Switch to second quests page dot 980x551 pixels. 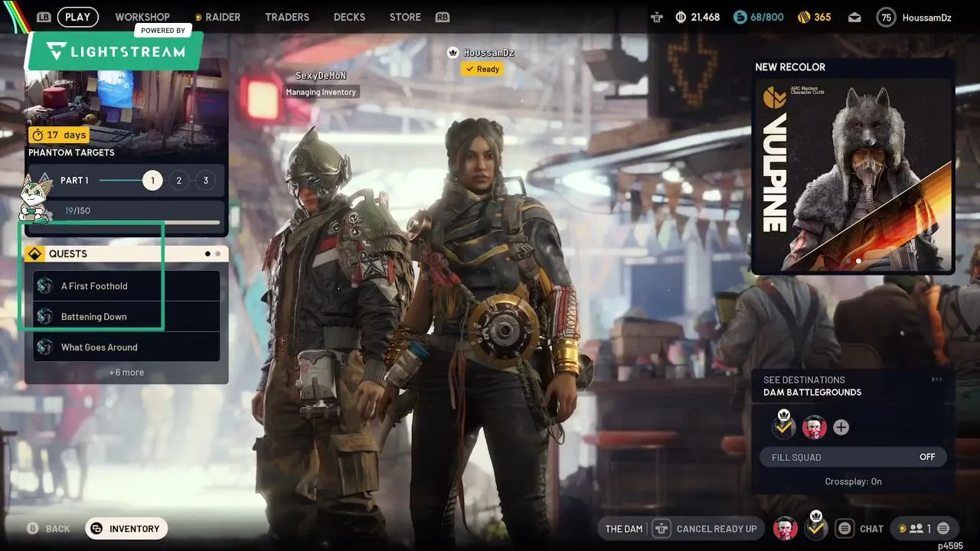coord(218,253)
